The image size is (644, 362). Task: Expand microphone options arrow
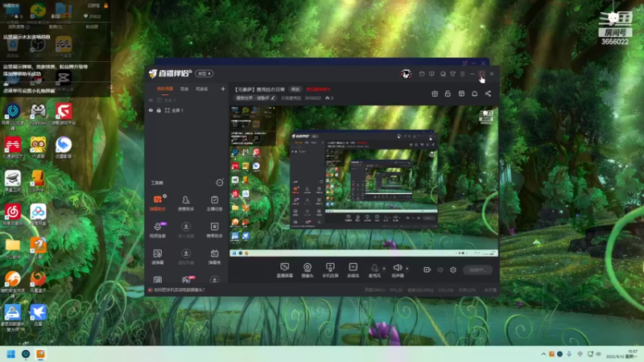coord(384,269)
